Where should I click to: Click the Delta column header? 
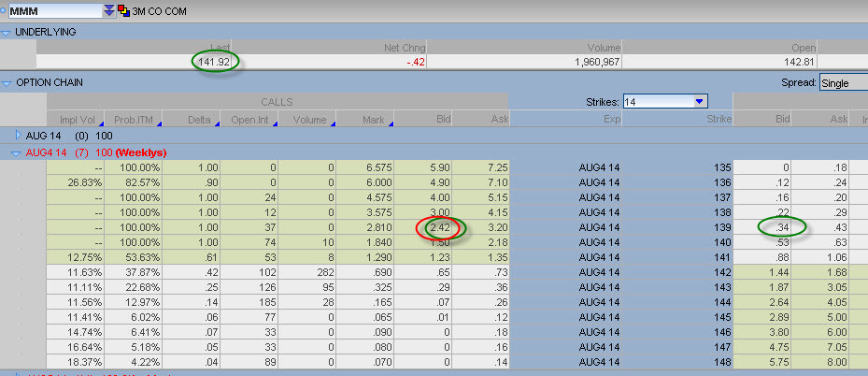click(195, 119)
